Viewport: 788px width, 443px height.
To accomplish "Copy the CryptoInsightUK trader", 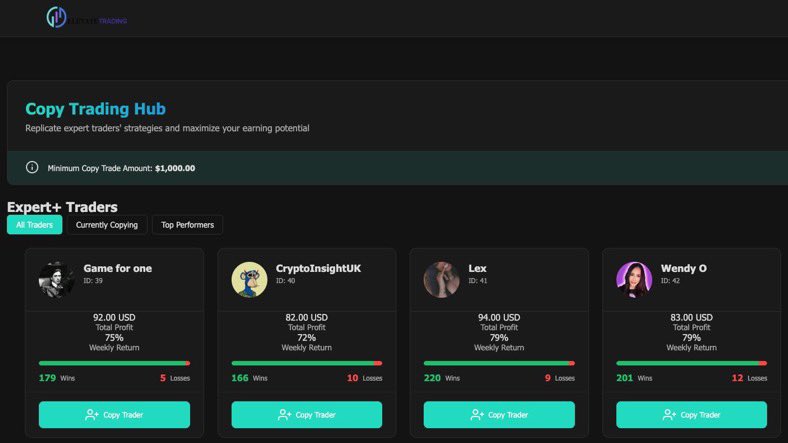I will (307, 414).
